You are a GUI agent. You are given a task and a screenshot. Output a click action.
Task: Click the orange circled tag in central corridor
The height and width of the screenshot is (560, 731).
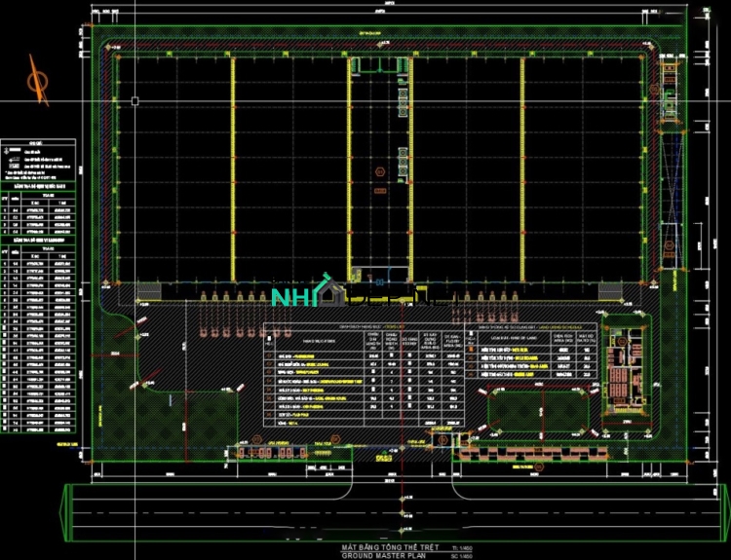click(381, 171)
